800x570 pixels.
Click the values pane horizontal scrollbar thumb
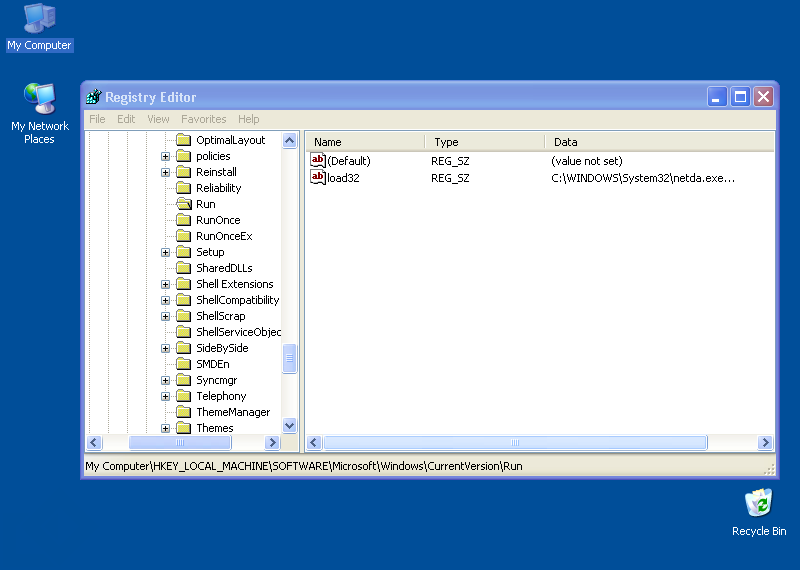pos(515,442)
